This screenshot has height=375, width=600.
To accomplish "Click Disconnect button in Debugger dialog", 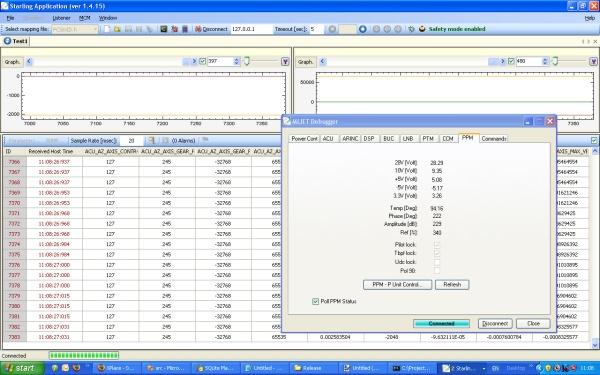I will (495, 324).
